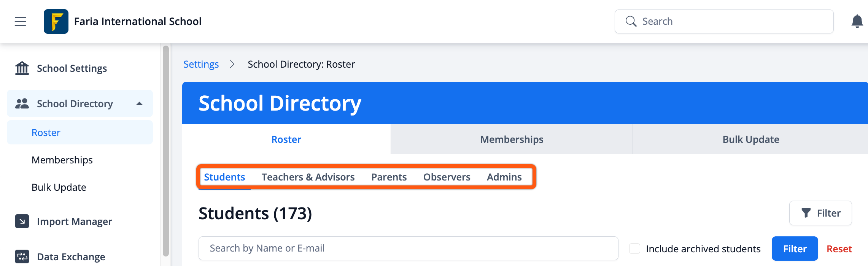This screenshot has height=266, width=868.
Task: Click the School Directory people icon
Action: tap(22, 103)
